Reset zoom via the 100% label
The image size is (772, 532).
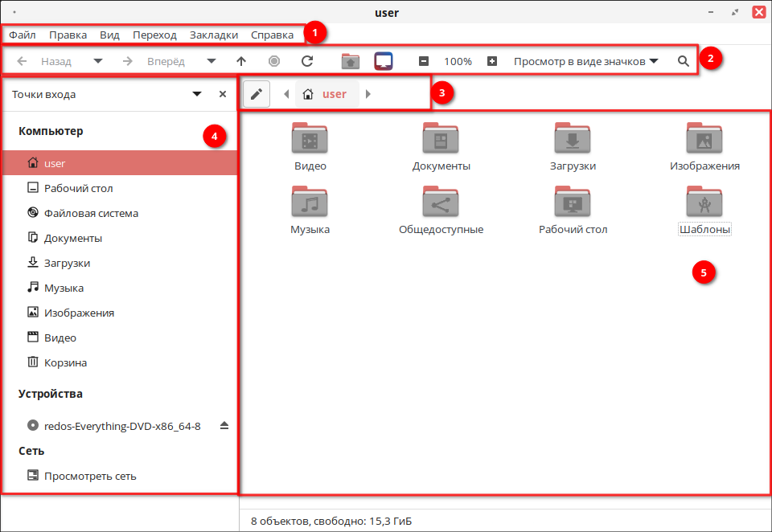(x=458, y=62)
